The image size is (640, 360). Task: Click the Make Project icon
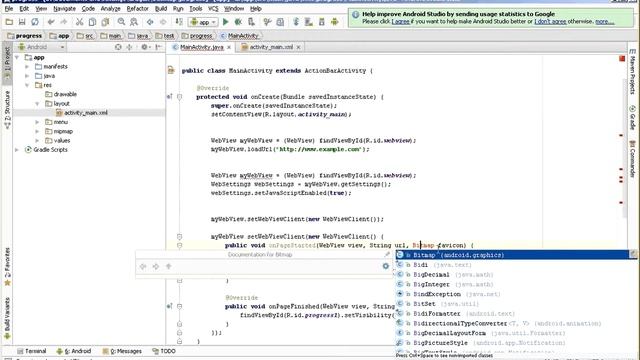tap(179, 22)
